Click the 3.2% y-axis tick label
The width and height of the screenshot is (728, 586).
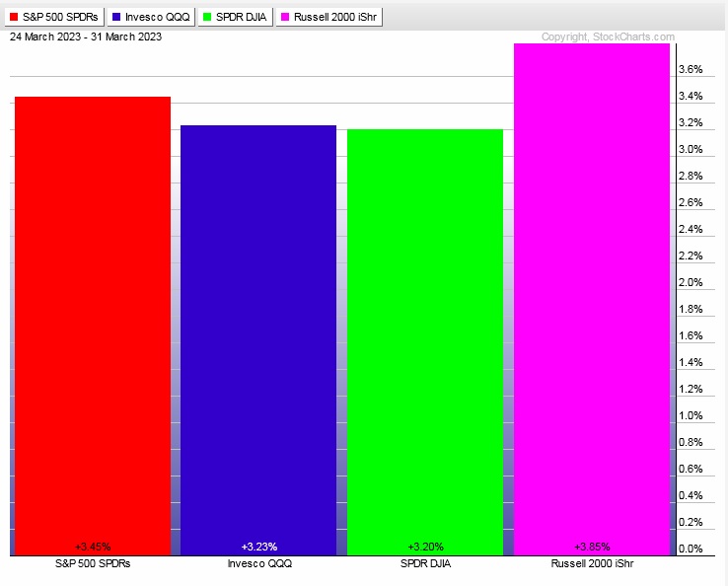[x=691, y=123]
